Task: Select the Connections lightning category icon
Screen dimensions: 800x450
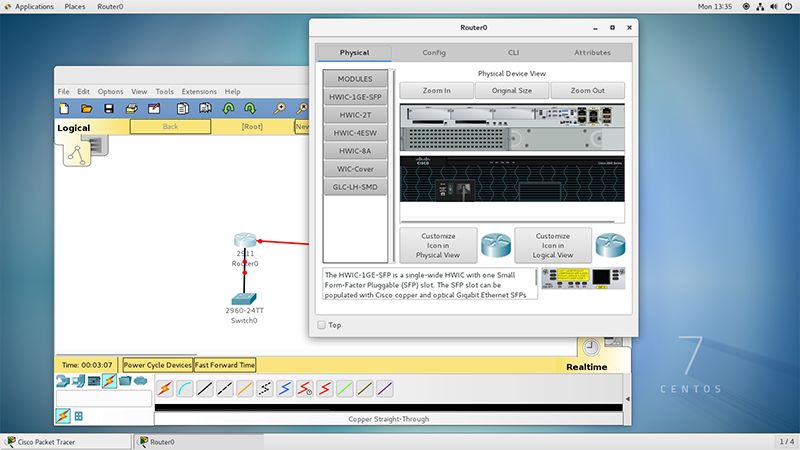Action: tap(109, 381)
